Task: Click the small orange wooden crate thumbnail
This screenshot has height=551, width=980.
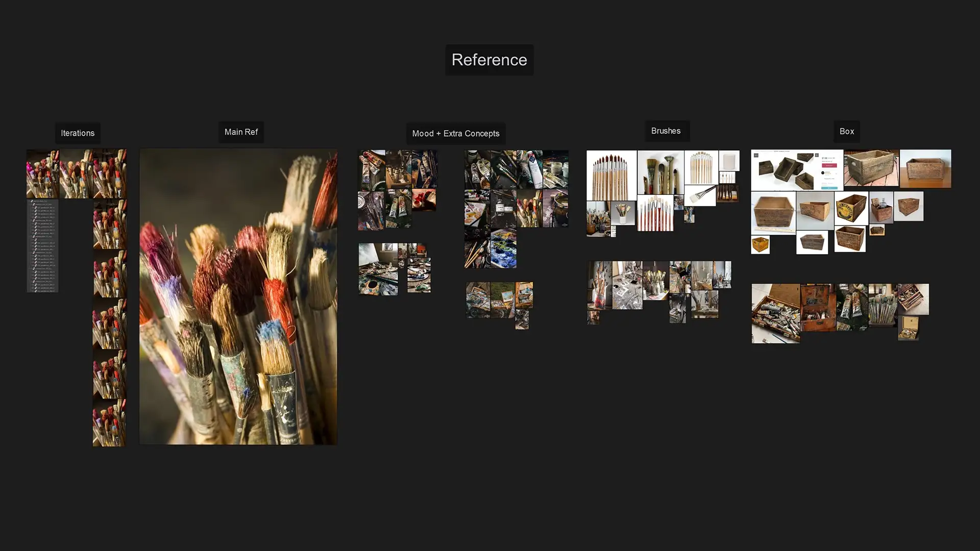Action: point(760,245)
